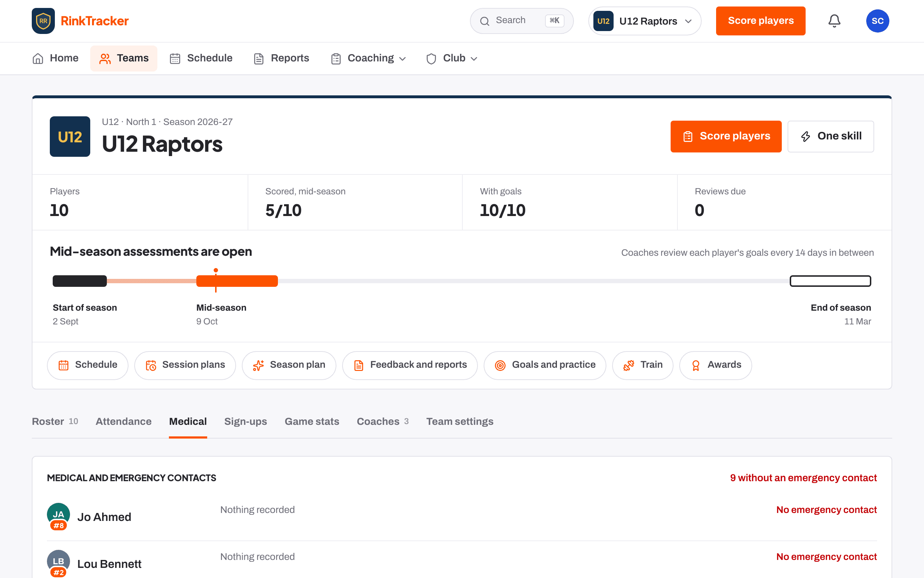Screen dimensions: 924x578
Task: Open the Team settings tab
Action: 460,421
